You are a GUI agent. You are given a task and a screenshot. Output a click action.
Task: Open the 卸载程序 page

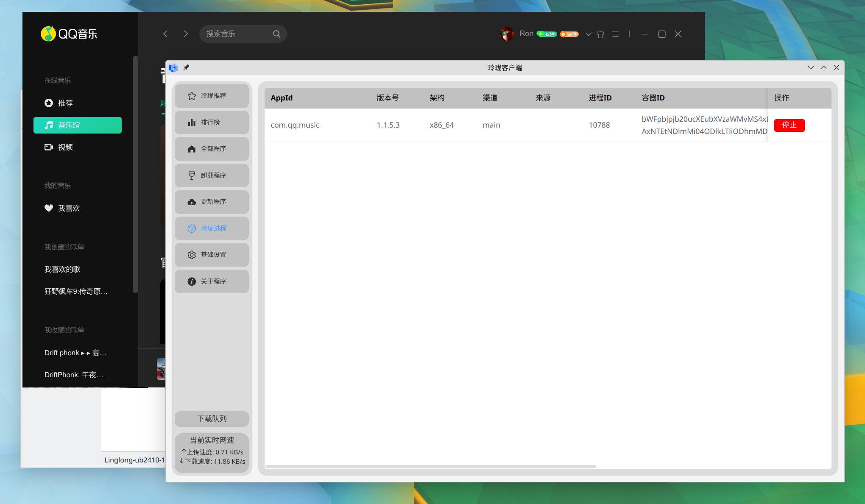click(x=212, y=175)
